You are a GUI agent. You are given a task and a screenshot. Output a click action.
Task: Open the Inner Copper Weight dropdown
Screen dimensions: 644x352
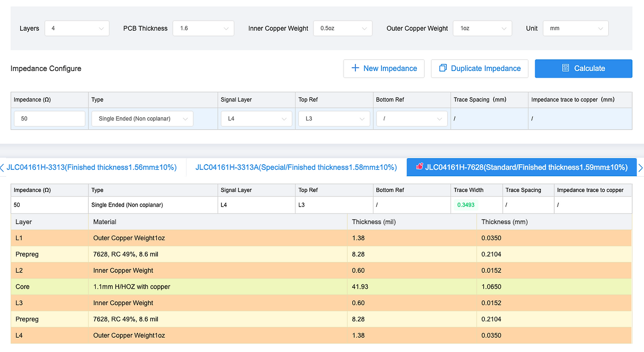coord(343,28)
